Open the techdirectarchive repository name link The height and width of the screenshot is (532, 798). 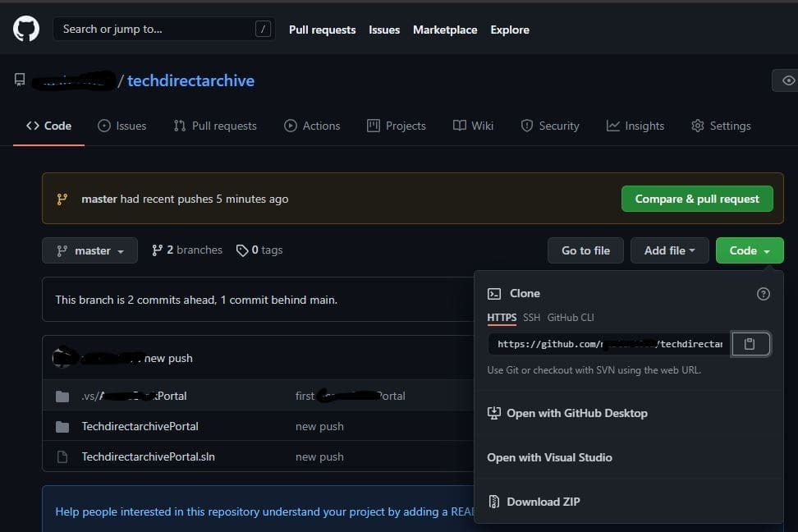coord(190,80)
